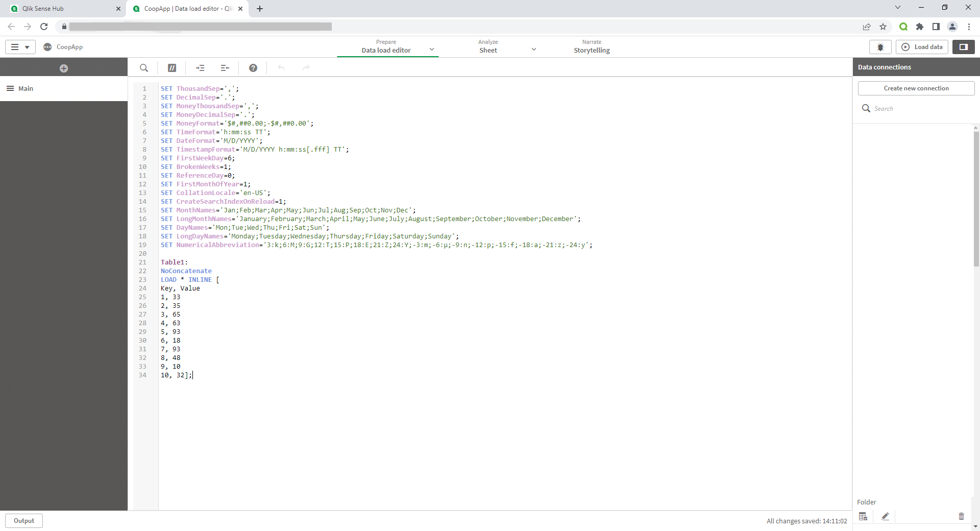Click the outdent code icon

pyautogui.click(x=225, y=68)
